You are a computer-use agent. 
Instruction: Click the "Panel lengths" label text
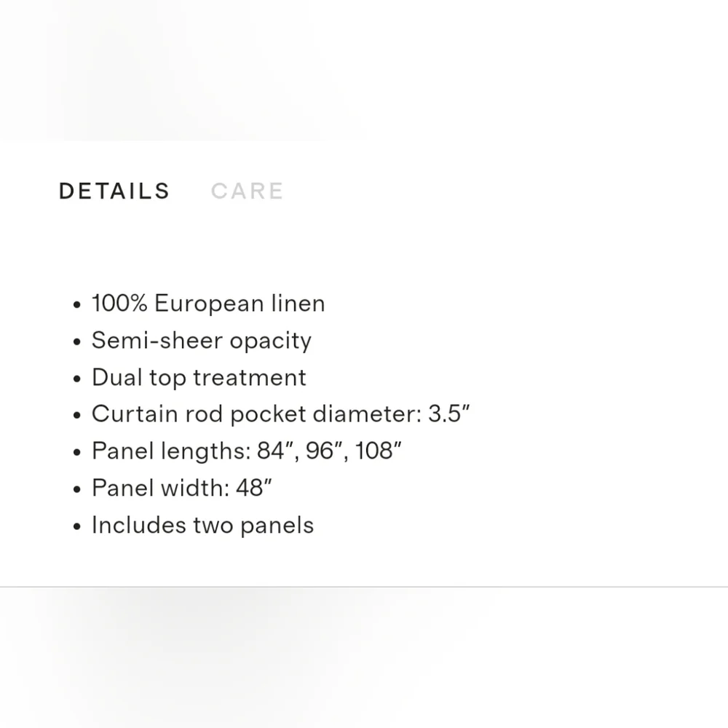(168, 451)
